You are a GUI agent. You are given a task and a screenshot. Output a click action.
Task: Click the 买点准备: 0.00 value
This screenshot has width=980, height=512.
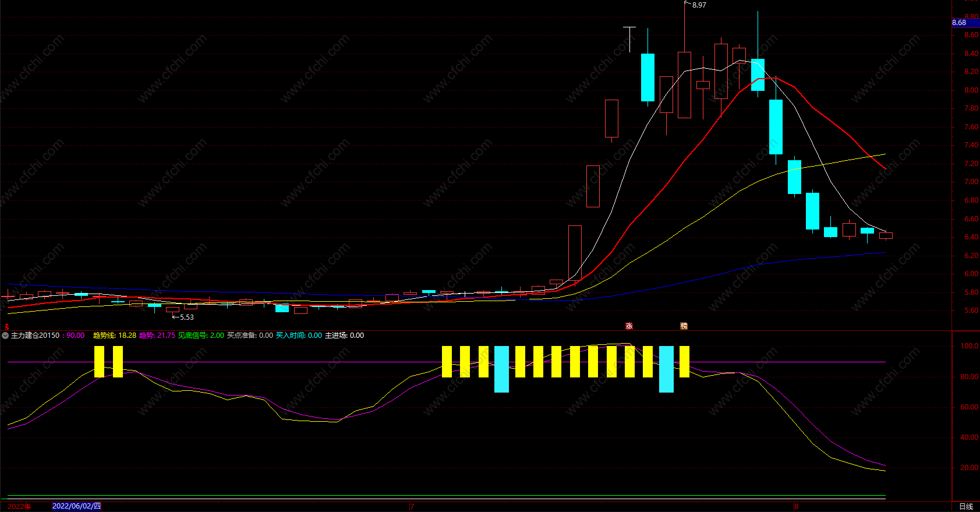point(250,336)
